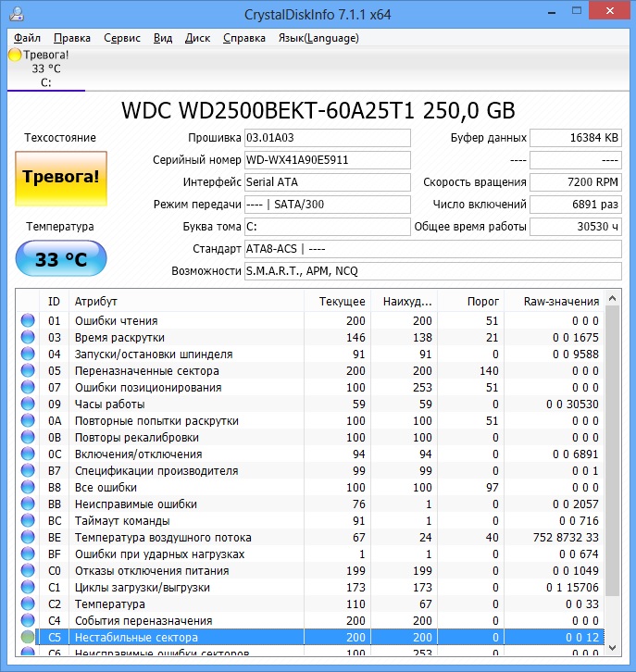The width and height of the screenshot is (636, 672).
Task: Click status icon for Переназначенные сектора
Action: (28, 371)
